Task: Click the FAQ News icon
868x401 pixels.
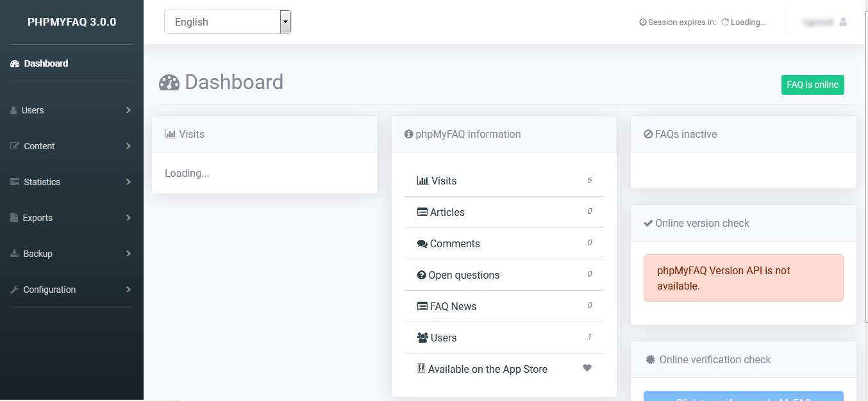Action: (422, 306)
